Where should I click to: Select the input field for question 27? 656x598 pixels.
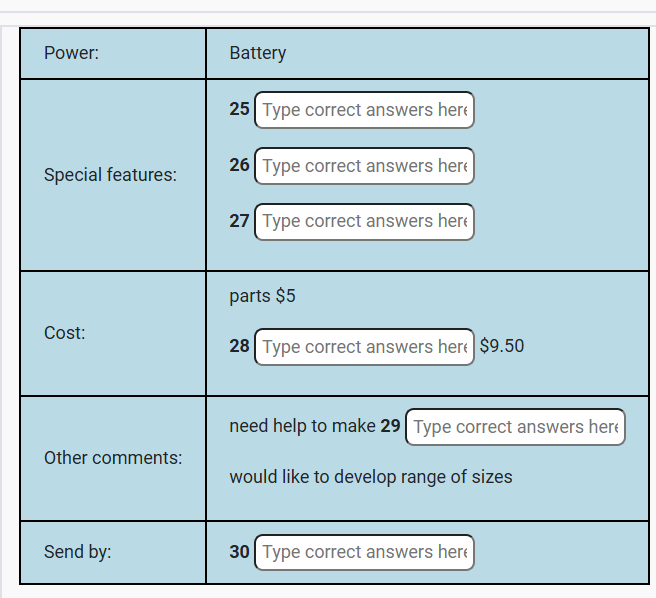[364, 221]
